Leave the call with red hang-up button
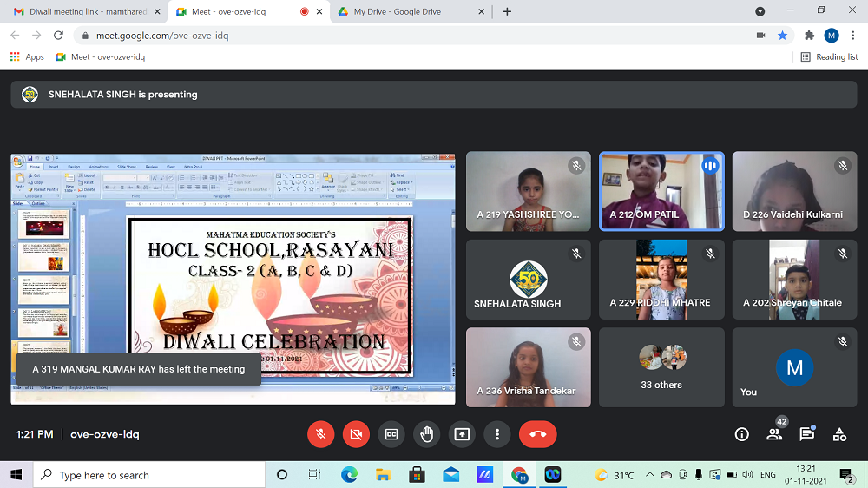The height and width of the screenshot is (488, 868). coord(537,434)
